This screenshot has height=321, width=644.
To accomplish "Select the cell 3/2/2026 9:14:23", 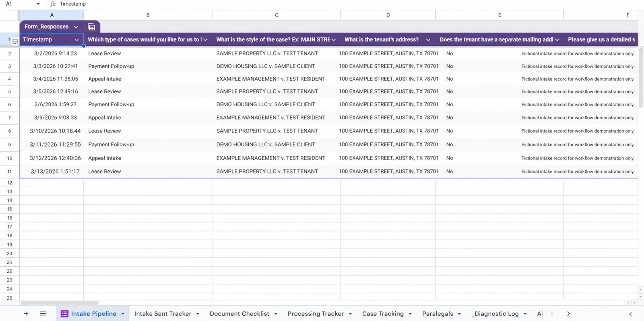I will click(52, 54).
